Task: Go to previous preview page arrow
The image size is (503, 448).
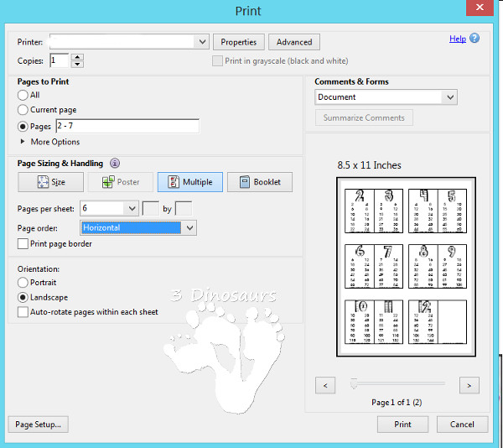Action: point(325,385)
